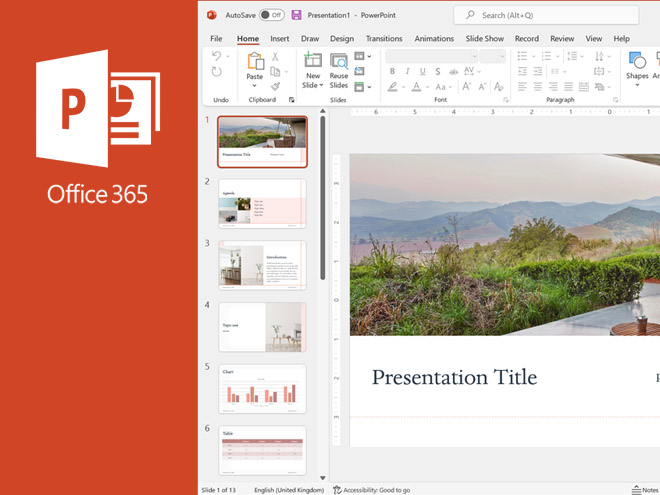This screenshot has width=660, height=495.
Task: Open the Notes pane from status bar
Action: tap(645, 490)
